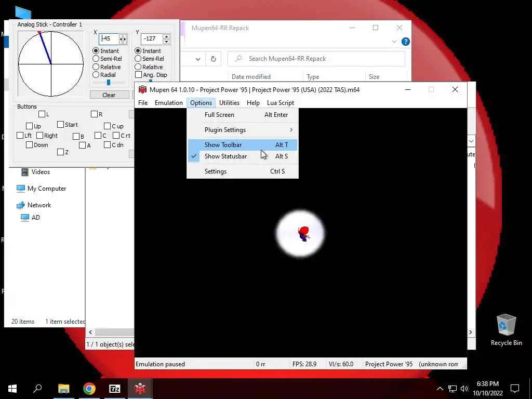Select My Computer in navigation pane
The height and width of the screenshot is (399, 532).
coord(47,188)
